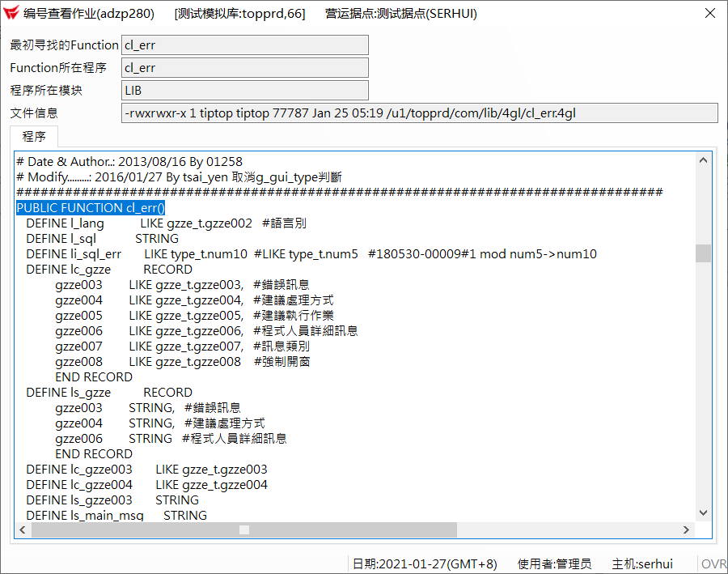This screenshot has width=728, height=574.
Task: Click gzze003 STRING 錯誤訊息 line
Action: pyautogui.click(x=148, y=407)
